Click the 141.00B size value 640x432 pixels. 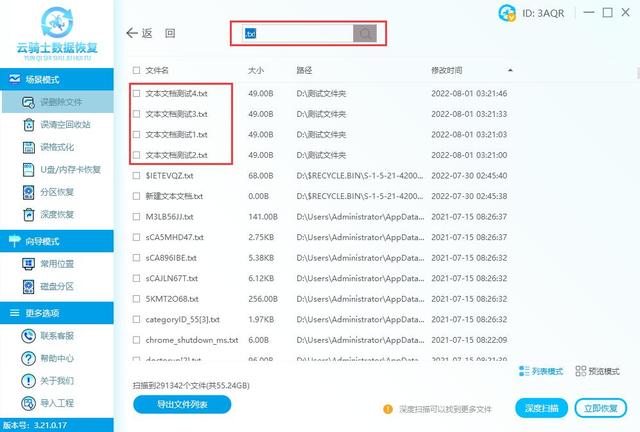(x=263, y=217)
